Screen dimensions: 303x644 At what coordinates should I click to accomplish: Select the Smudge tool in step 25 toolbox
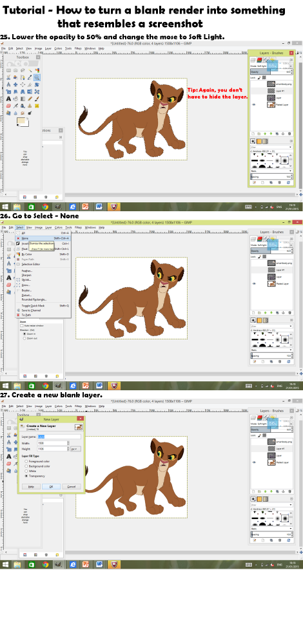click(23, 113)
